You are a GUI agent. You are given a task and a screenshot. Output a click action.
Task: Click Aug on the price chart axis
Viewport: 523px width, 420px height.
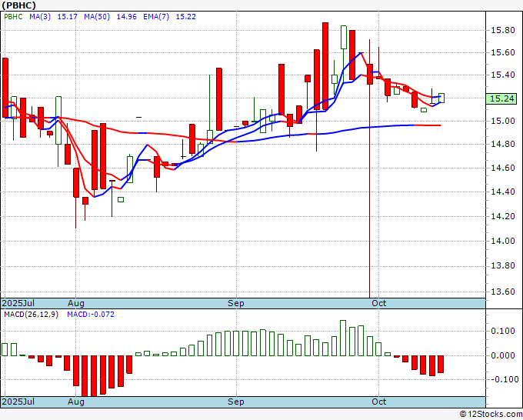pyautogui.click(x=75, y=303)
